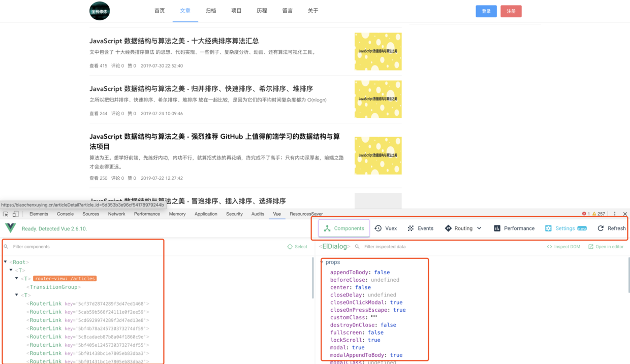This screenshot has height=364, width=630.
Task: Switch to the Vuex tab
Action: tap(386, 228)
